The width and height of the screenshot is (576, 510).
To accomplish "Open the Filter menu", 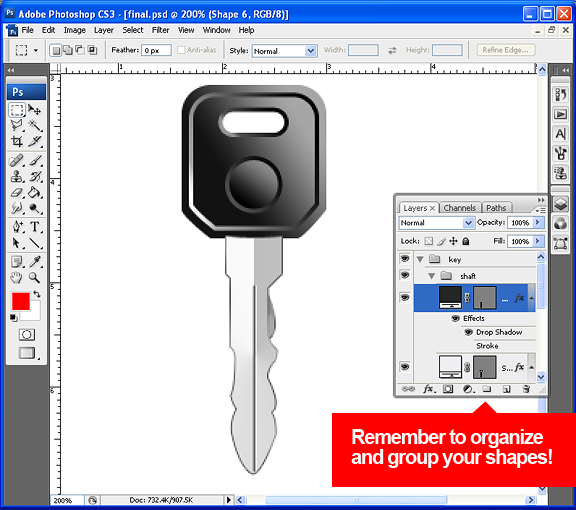I will [161, 30].
